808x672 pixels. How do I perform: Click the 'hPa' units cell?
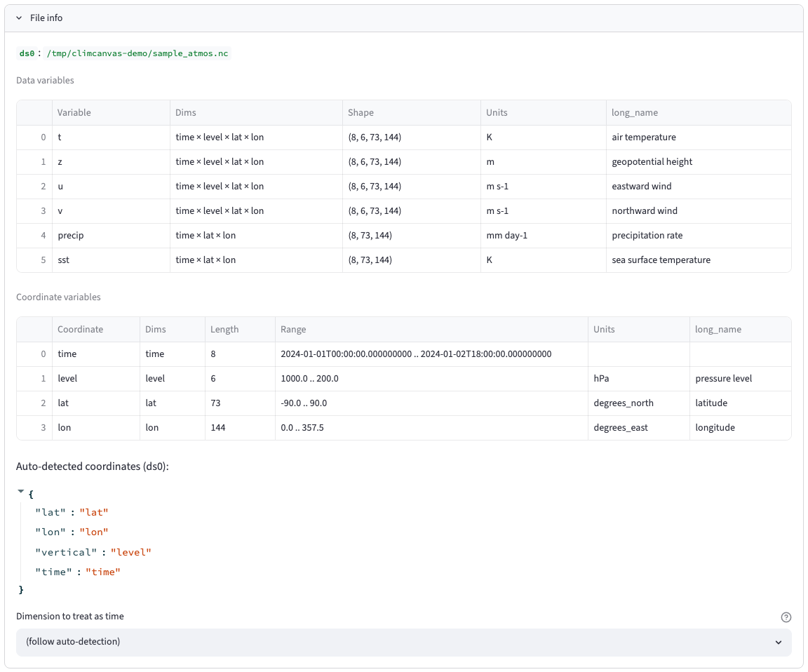[x=638, y=379]
